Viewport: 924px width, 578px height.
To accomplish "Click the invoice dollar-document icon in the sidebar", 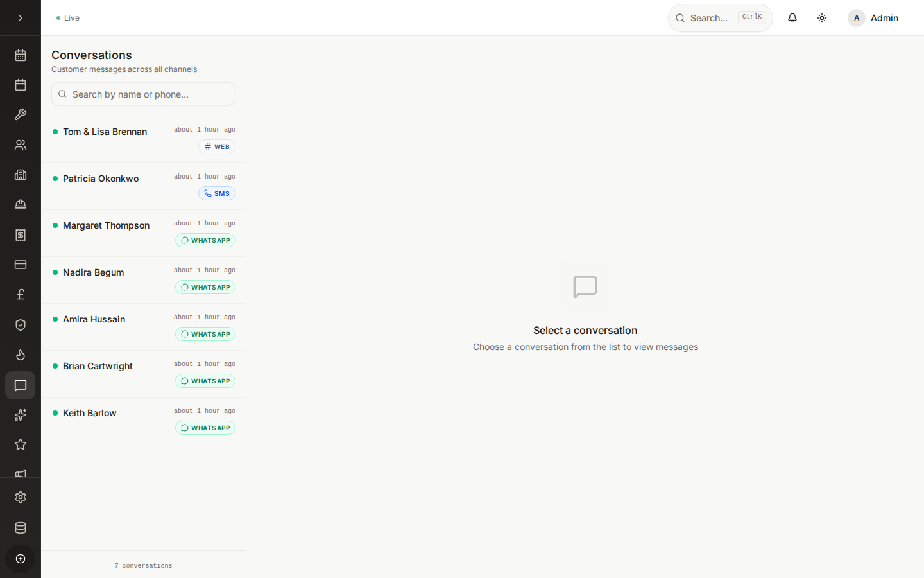I will coord(20,234).
